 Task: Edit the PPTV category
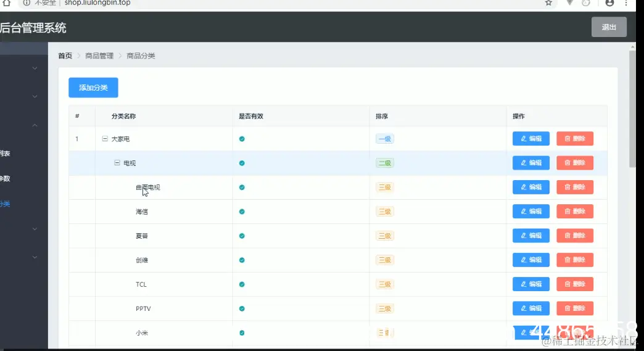[x=531, y=308]
